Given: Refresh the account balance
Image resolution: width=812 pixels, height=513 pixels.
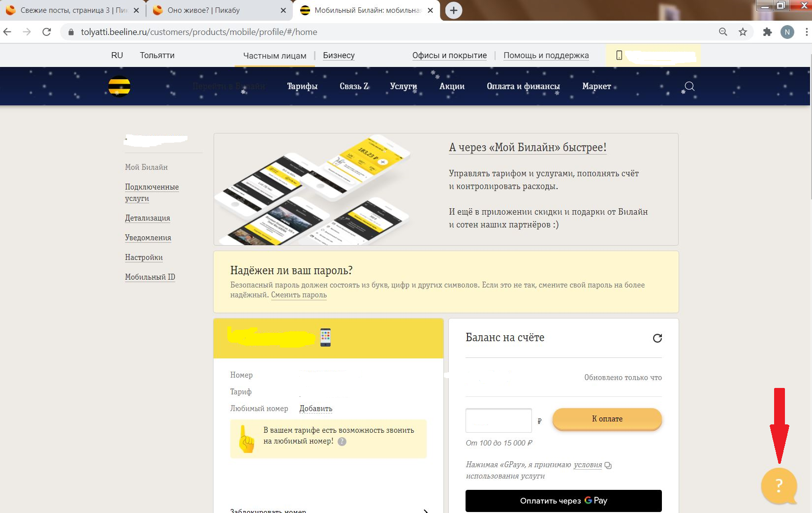Looking at the screenshot, I should pyautogui.click(x=657, y=338).
